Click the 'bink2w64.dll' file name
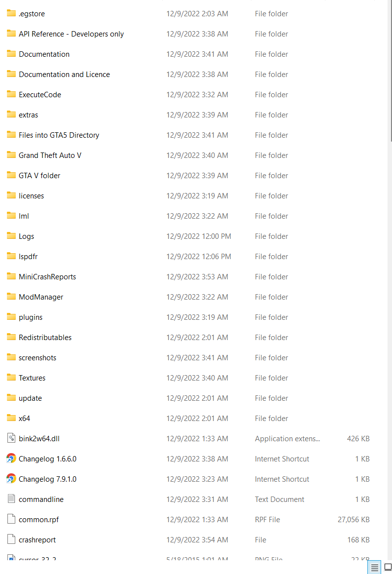 coord(39,439)
